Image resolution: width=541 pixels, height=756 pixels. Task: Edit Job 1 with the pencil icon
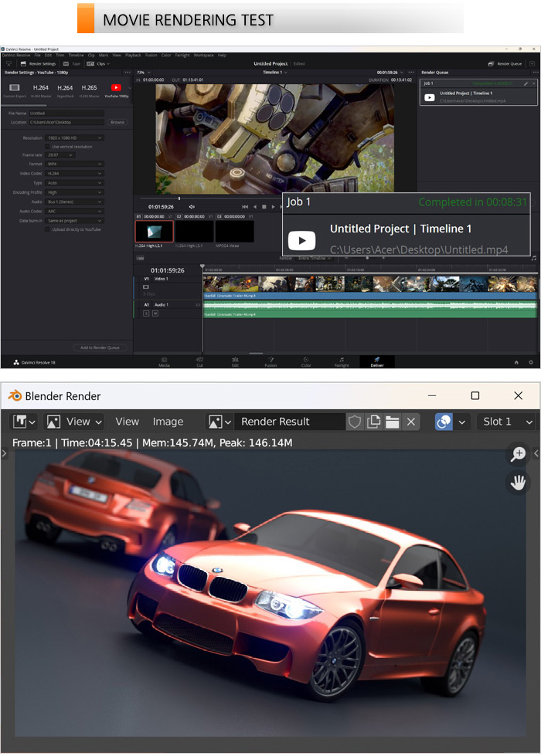(526, 83)
